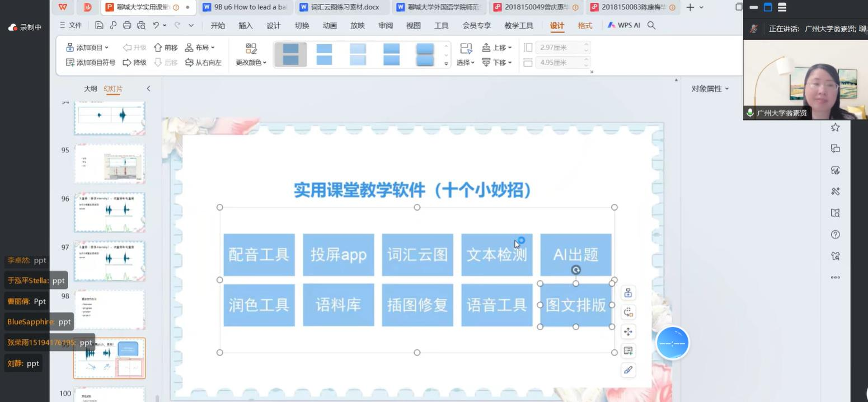
Task: Open the 布局 layout dropdown
Action: click(x=200, y=48)
